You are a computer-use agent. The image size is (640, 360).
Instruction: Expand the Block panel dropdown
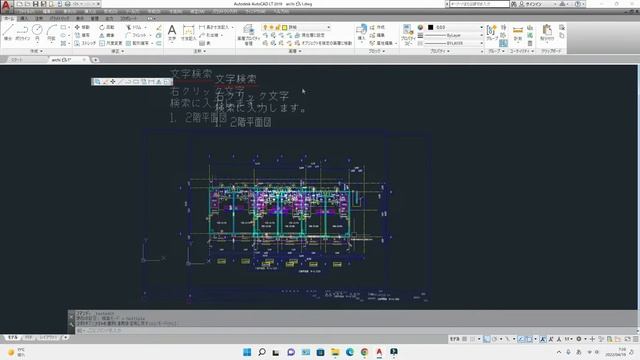[376, 51]
